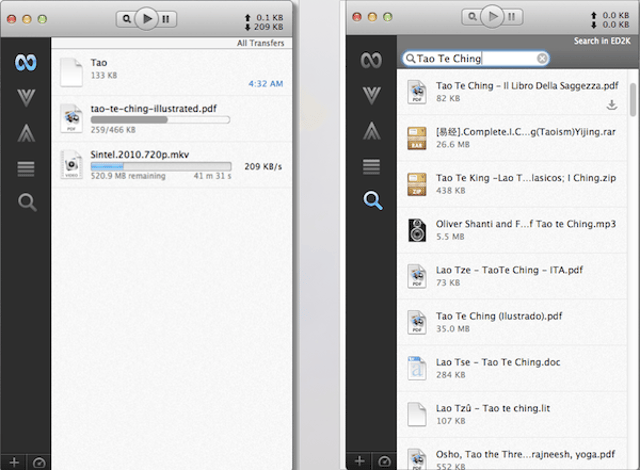Viewport: 640px width, 470px height.
Task: Open the shared files list icon in right sidebar
Action: point(371,166)
